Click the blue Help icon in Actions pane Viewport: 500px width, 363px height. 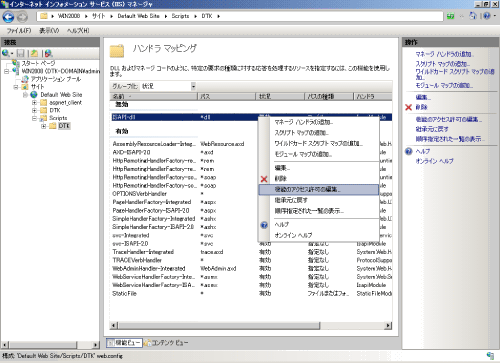[x=409, y=151]
